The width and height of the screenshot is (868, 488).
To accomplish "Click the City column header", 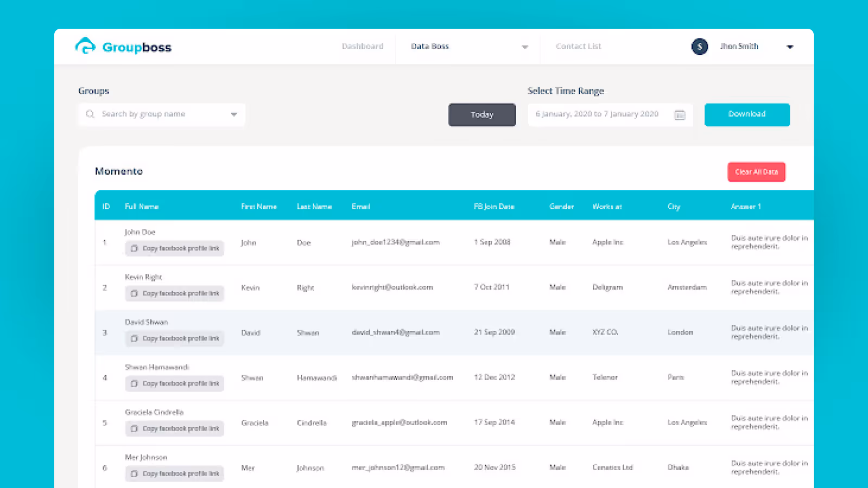I will coord(674,207).
